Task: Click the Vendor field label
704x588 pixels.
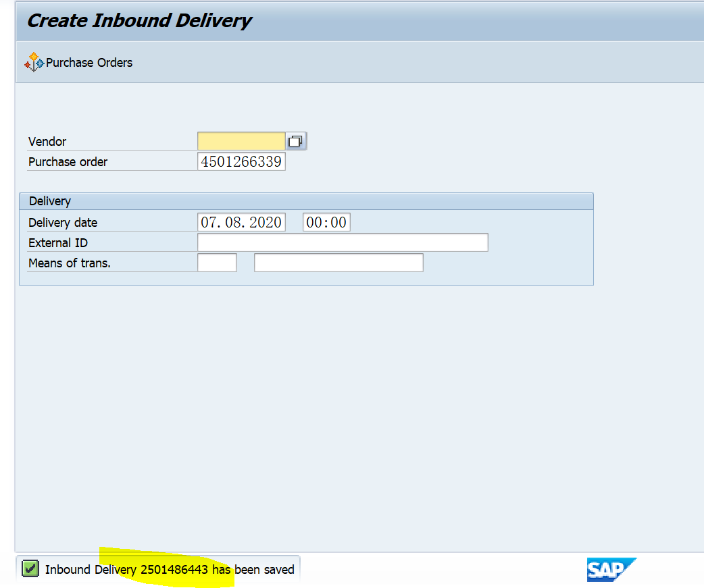Action: coord(47,142)
